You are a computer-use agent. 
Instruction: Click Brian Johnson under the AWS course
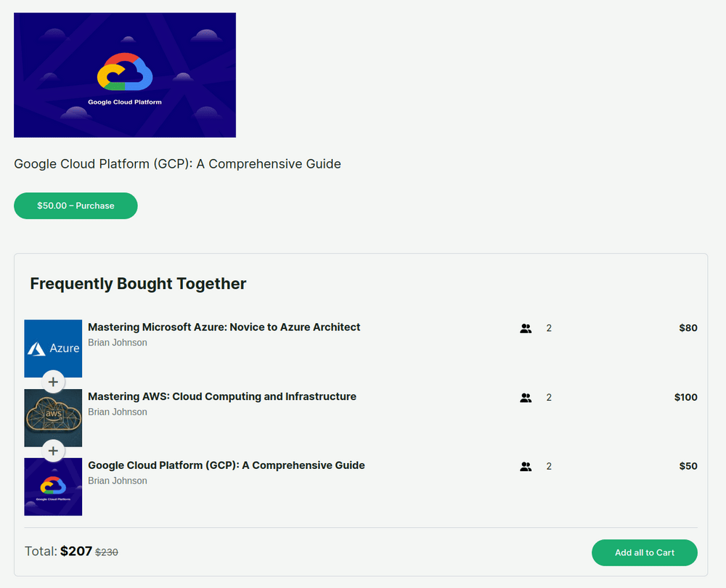[118, 412]
